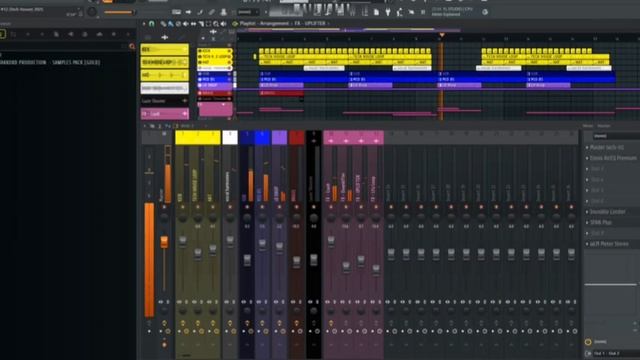Select the red clip in the playlist

[x=281, y=93]
